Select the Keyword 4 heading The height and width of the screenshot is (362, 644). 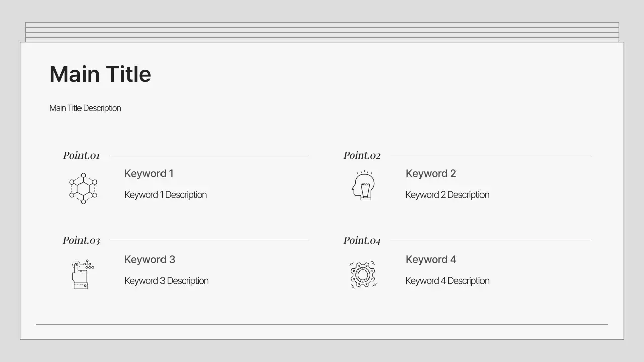(x=431, y=260)
